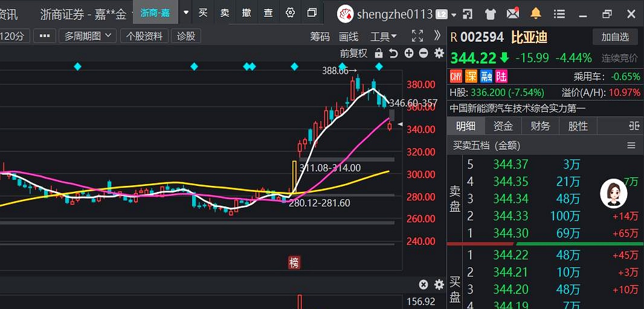Click stock code 002594
644x309 pixels.
pyautogui.click(x=481, y=37)
